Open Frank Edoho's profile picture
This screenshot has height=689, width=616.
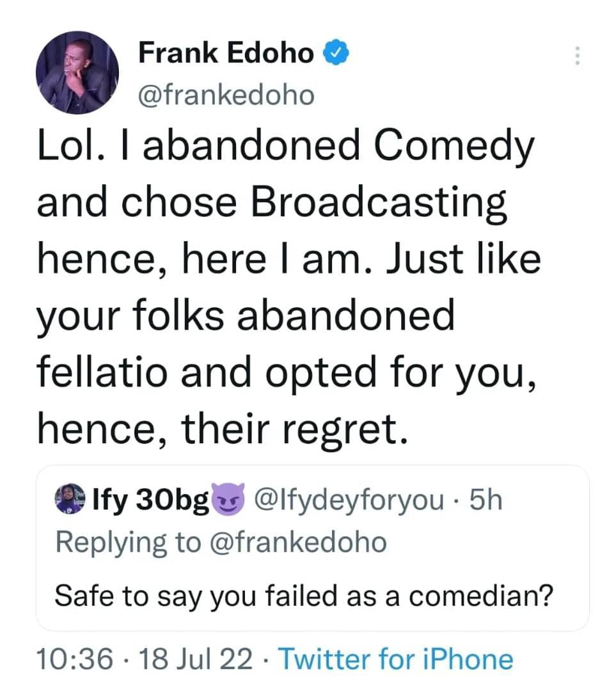click(x=77, y=72)
